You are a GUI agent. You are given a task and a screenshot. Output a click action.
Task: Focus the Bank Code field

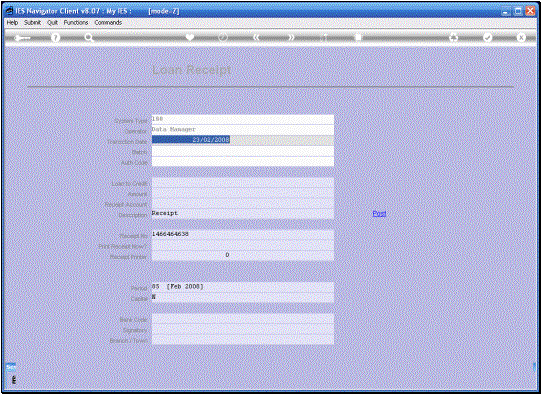point(243,318)
